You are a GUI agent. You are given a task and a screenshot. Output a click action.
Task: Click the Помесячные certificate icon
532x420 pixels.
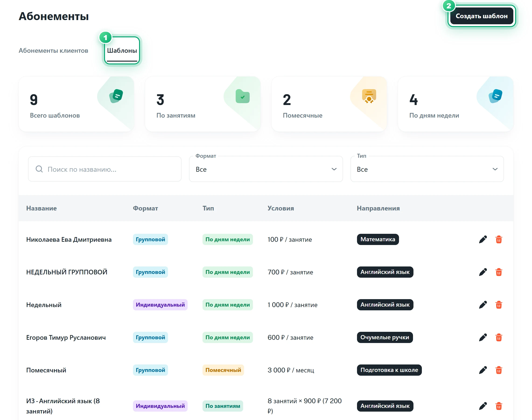pyautogui.click(x=369, y=96)
